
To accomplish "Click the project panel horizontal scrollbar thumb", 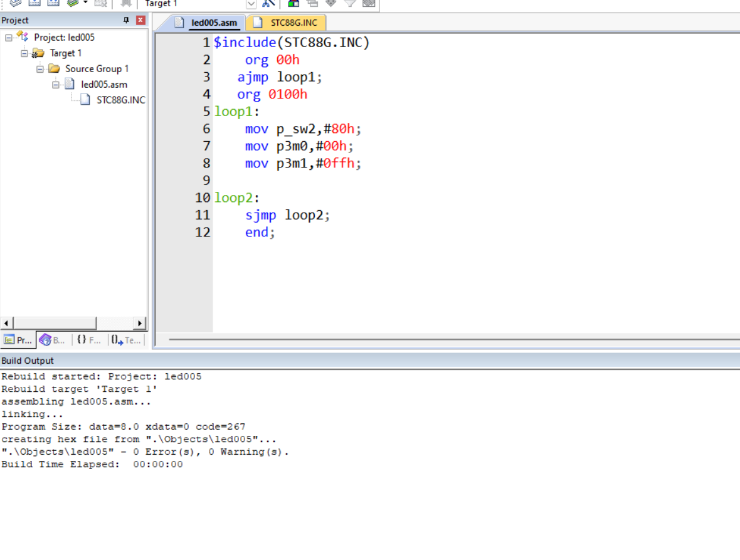I will 55,323.
